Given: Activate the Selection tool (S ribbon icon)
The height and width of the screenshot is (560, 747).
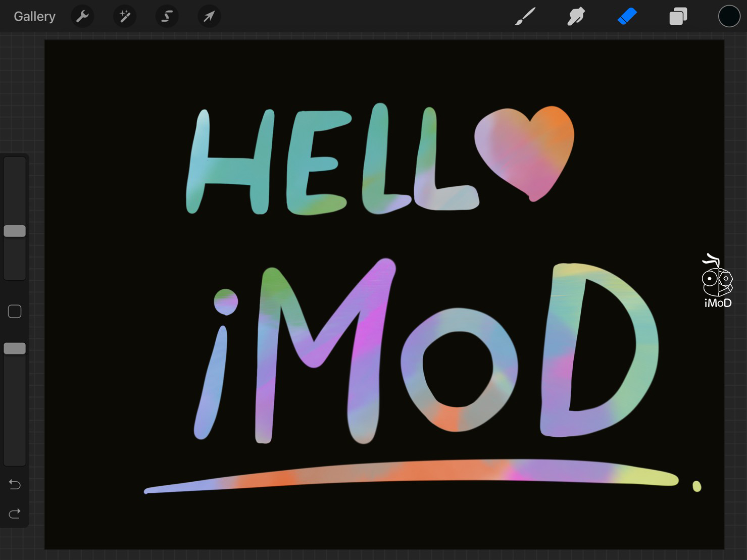Looking at the screenshot, I should (167, 17).
